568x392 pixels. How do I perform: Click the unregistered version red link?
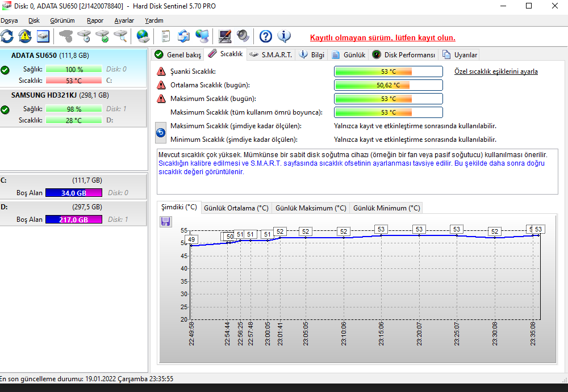[x=382, y=38]
